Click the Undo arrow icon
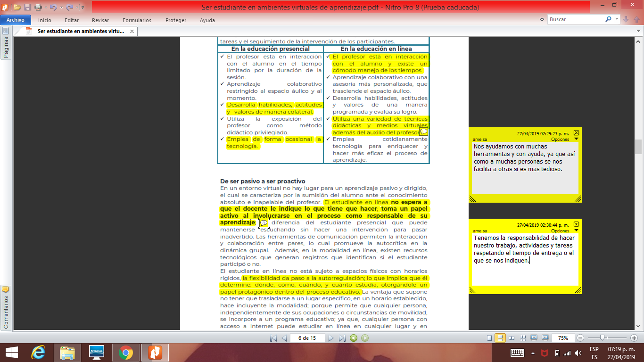This screenshot has height=362, width=644. click(52, 7)
